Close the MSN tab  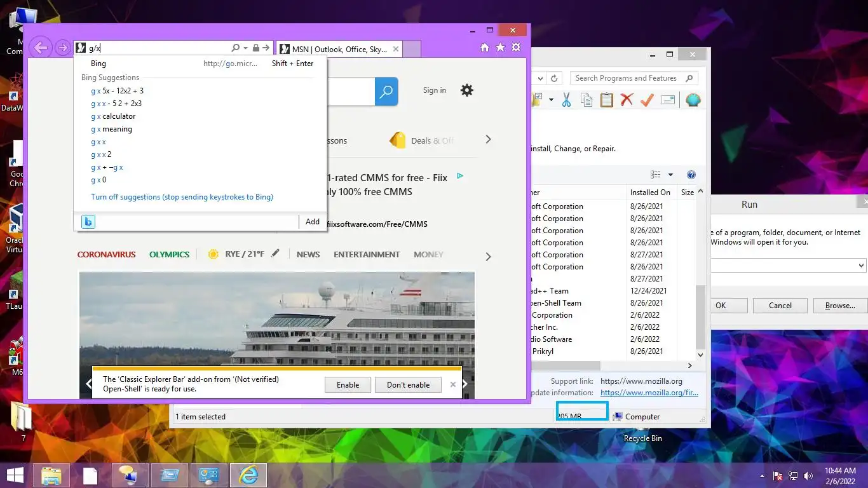point(396,49)
